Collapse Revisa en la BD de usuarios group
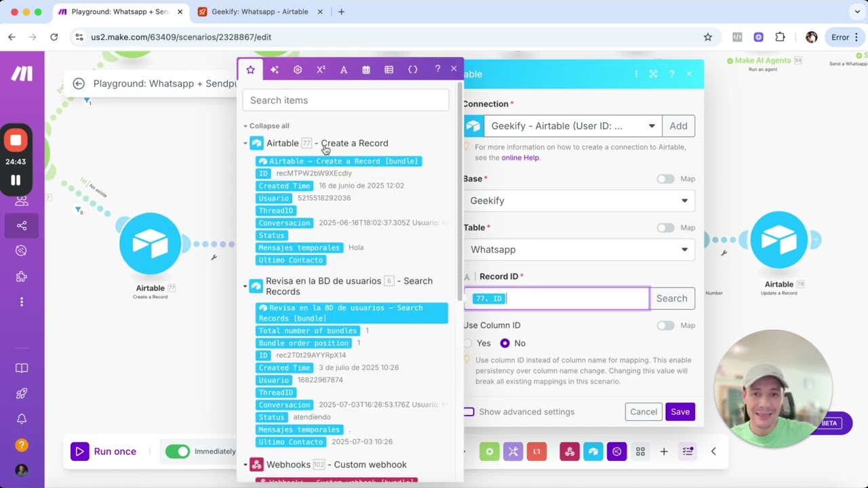 click(245, 286)
